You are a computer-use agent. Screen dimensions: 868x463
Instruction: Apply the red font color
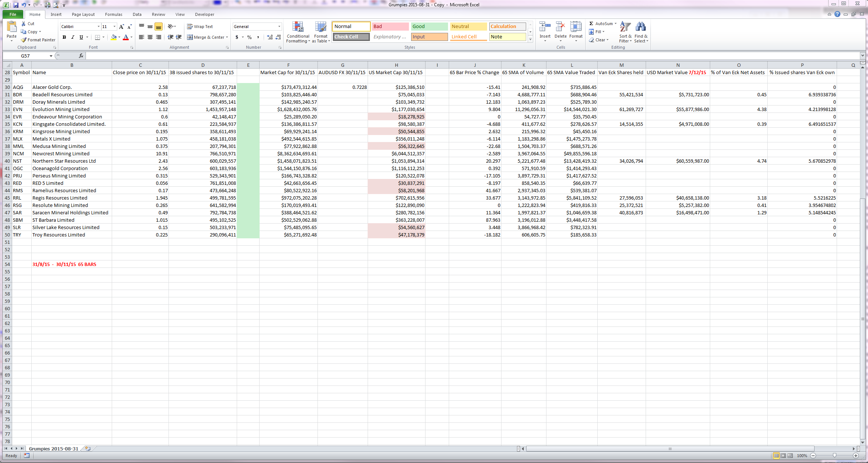tap(126, 37)
